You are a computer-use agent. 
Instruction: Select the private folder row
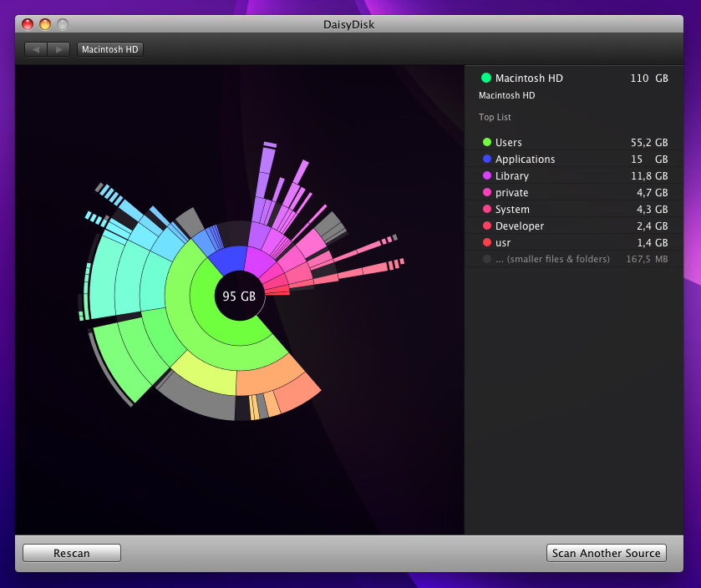(x=574, y=193)
